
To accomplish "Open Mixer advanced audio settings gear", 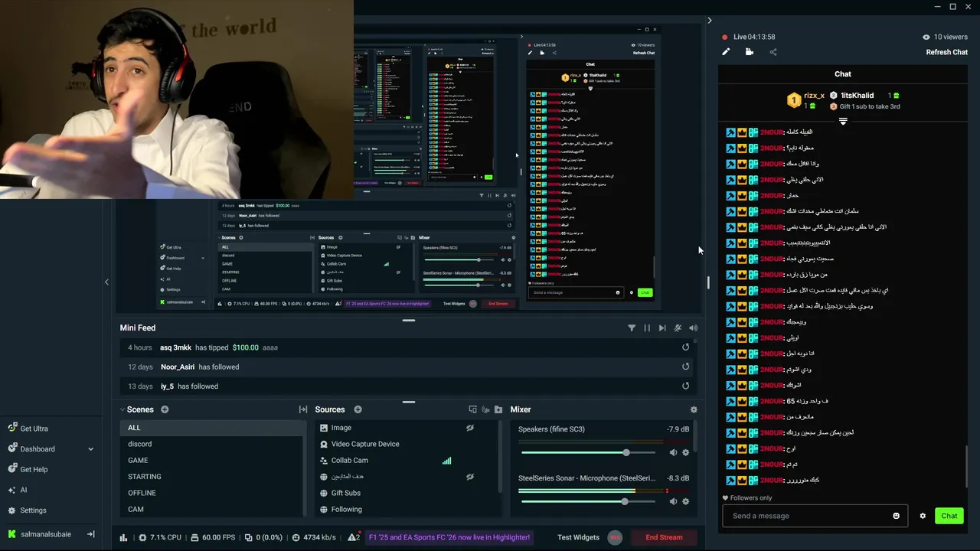I will 694,409.
